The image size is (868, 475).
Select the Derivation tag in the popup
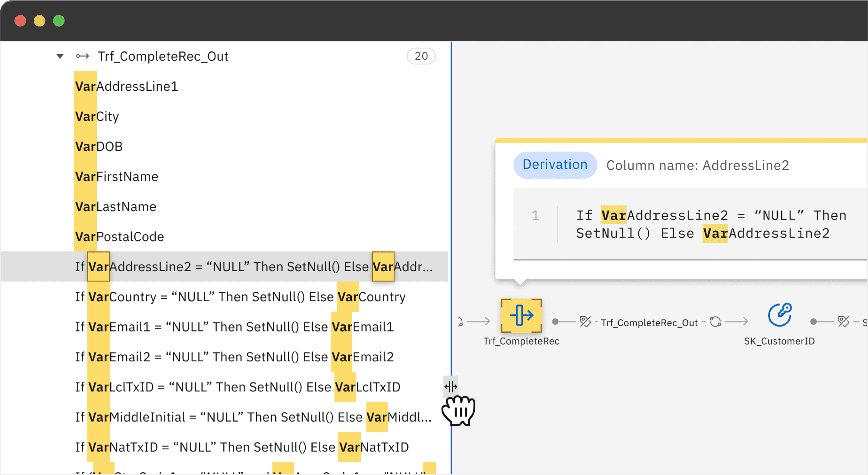coord(555,165)
